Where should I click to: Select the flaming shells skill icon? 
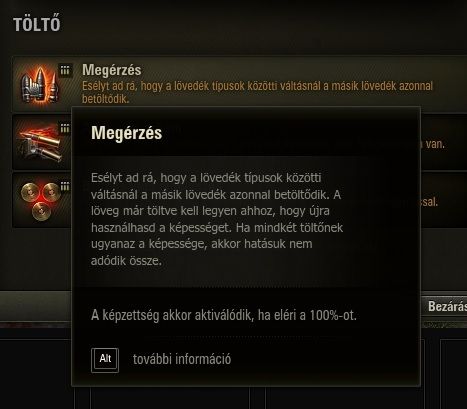pos(39,142)
